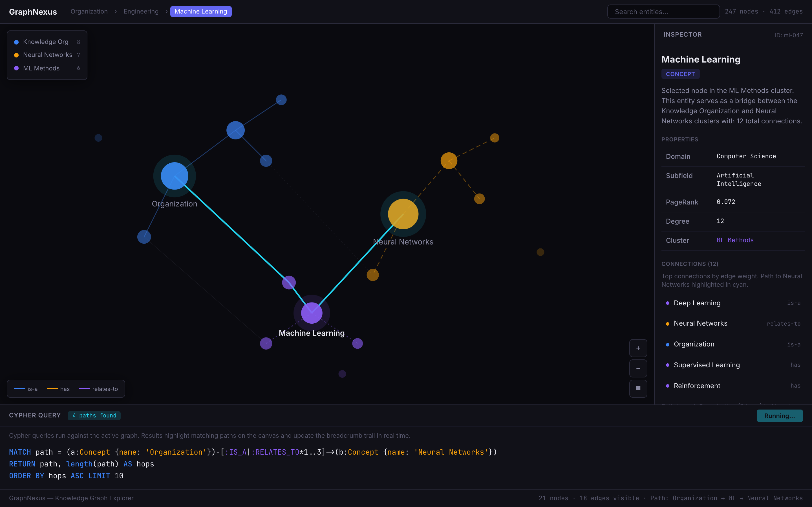Select the Machine Learning graph node
This screenshot has width=812, height=507.
tap(312, 313)
